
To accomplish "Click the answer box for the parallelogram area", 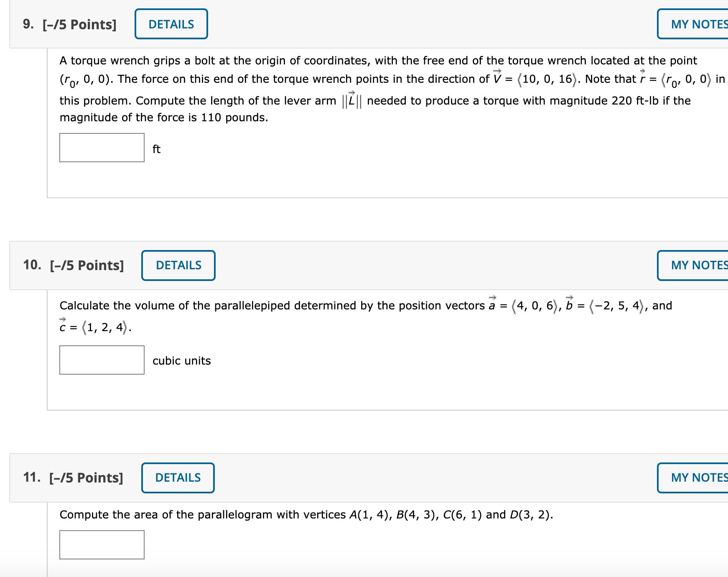I will click(x=102, y=544).
